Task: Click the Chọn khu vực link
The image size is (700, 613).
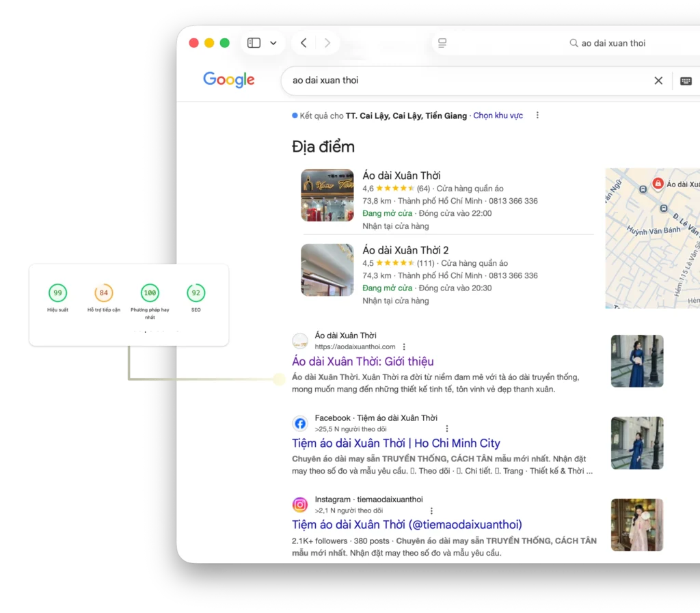Action: (498, 115)
